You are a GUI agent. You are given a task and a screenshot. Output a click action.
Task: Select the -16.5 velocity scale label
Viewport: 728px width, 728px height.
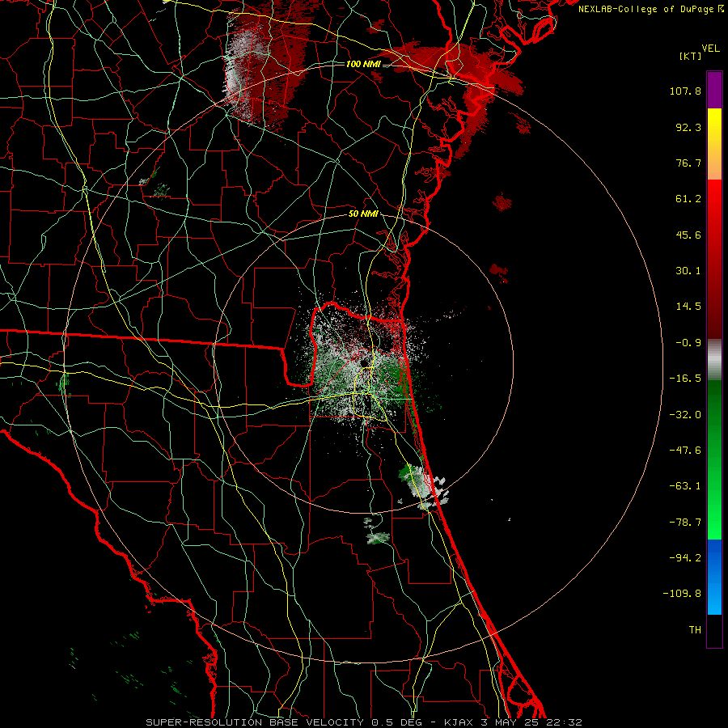[685, 379]
